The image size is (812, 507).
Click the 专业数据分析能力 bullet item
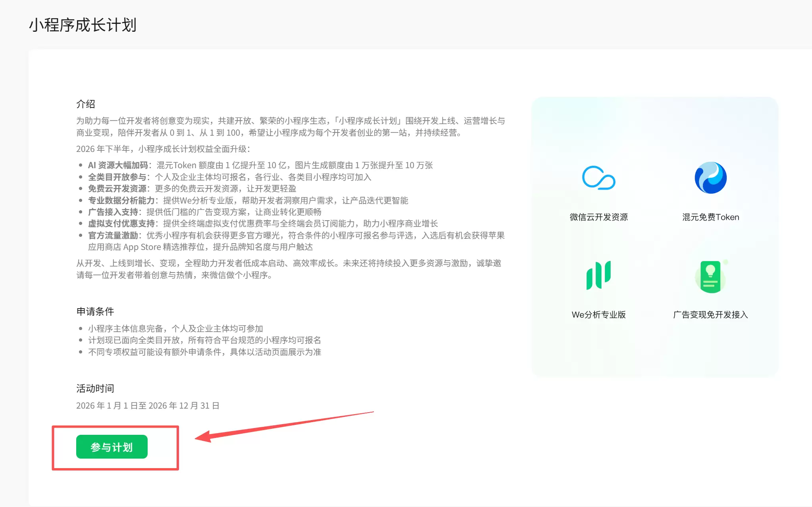tap(248, 200)
